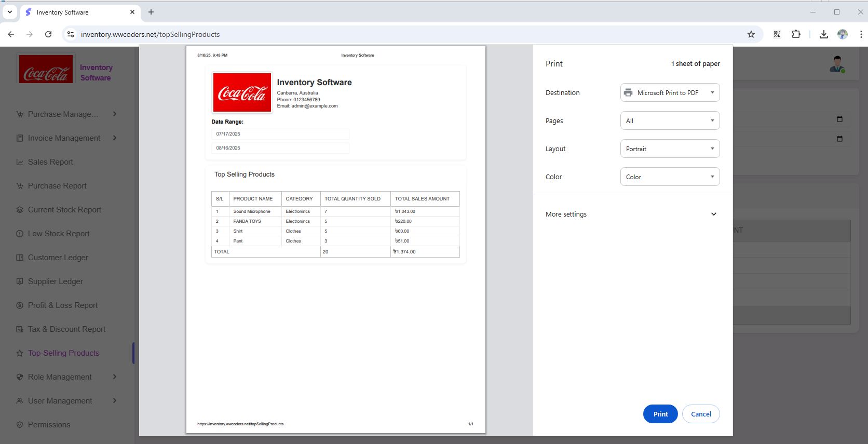
Task: Open a new browser tab
Action: click(x=151, y=12)
